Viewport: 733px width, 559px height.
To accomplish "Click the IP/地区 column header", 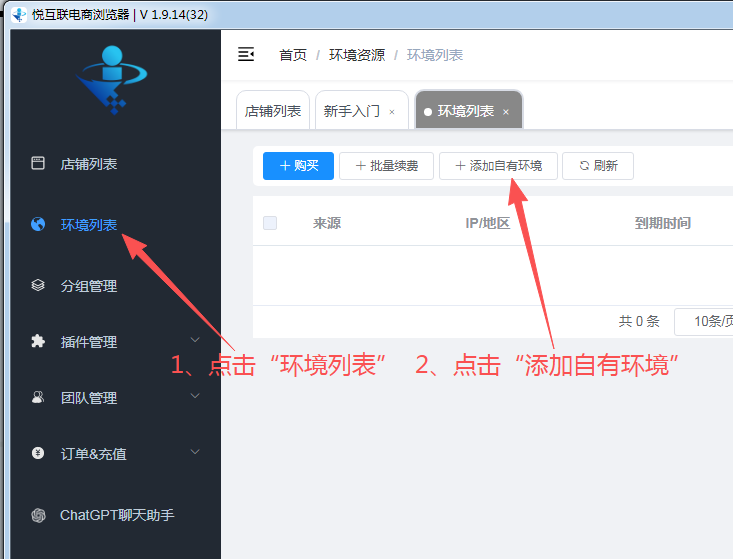I will 488,223.
